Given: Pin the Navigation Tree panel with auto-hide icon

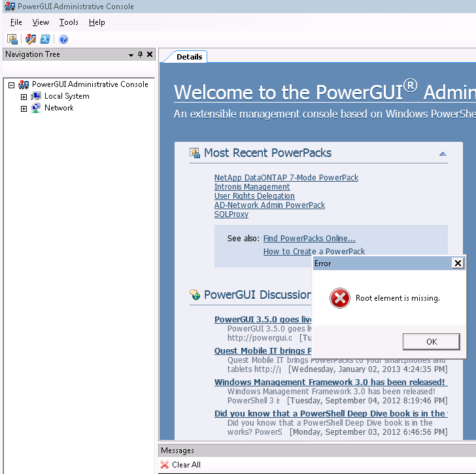Looking at the screenshot, I should [140, 54].
